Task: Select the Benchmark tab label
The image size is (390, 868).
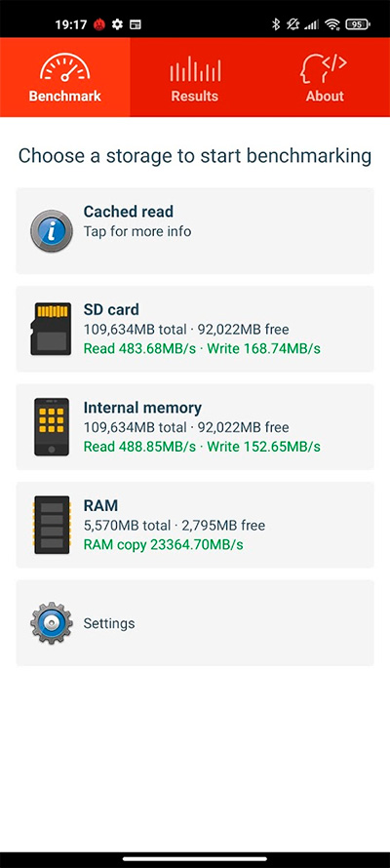Action: pyautogui.click(x=64, y=96)
